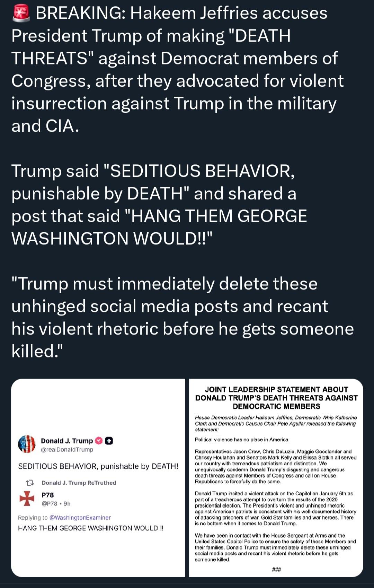Click the P78 red cross avatar
This screenshot has height=588, width=374.
pyautogui.click(x=27, y=499)
